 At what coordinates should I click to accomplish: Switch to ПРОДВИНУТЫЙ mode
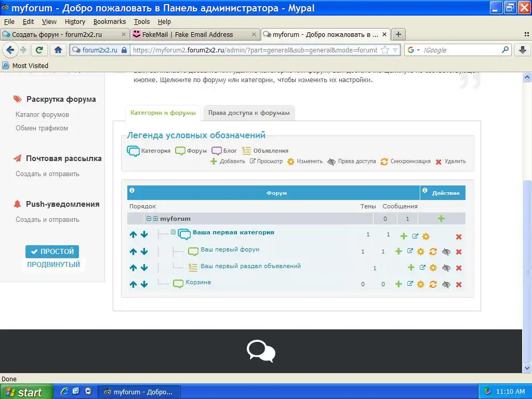click(x=54, y=264)
